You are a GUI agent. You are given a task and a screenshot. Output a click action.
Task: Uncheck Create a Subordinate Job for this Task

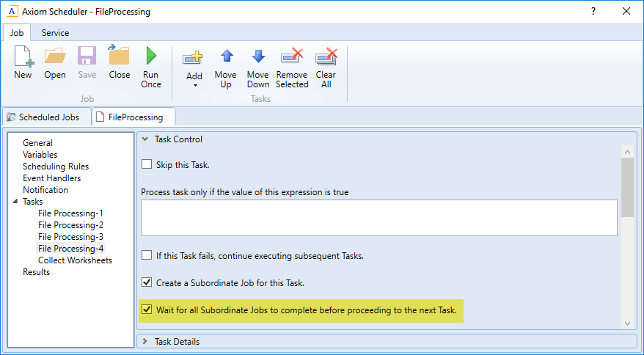click(147, 282)
